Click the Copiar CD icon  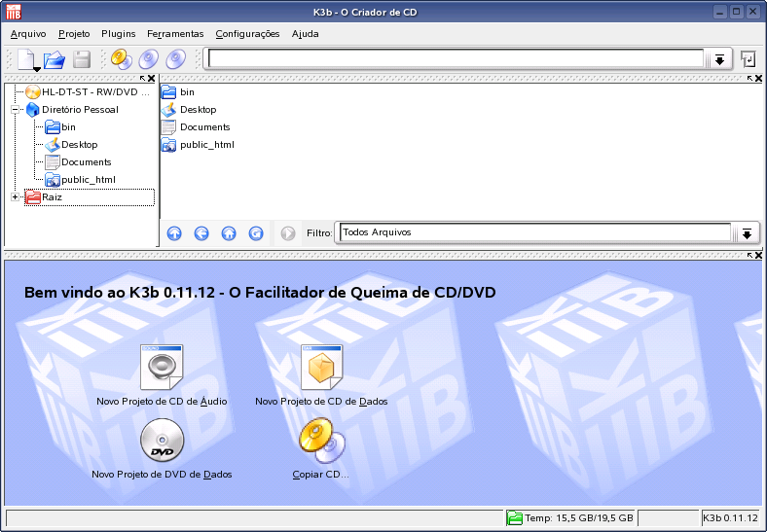(x=321, y=440)
